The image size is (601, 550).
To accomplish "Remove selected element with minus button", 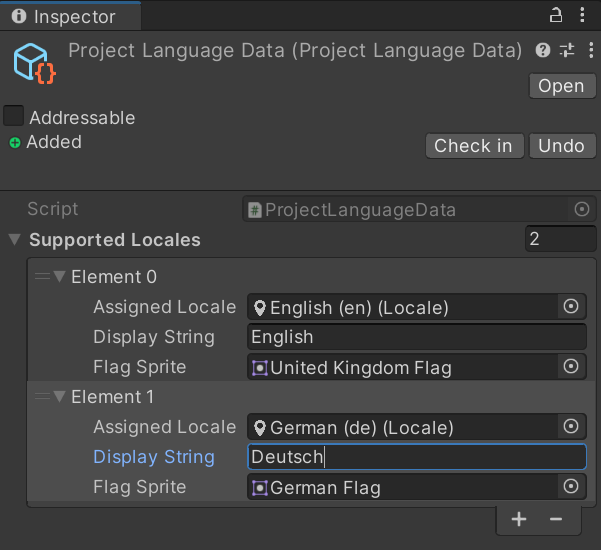I will click(556, 519).
